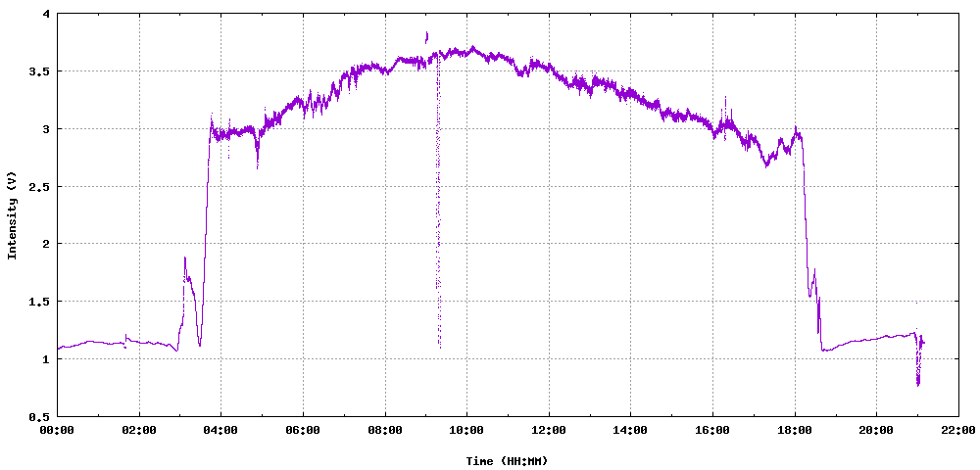The image size is (980, 470).
Task: Click the x-axis label '20:00'
Action: 876,430
